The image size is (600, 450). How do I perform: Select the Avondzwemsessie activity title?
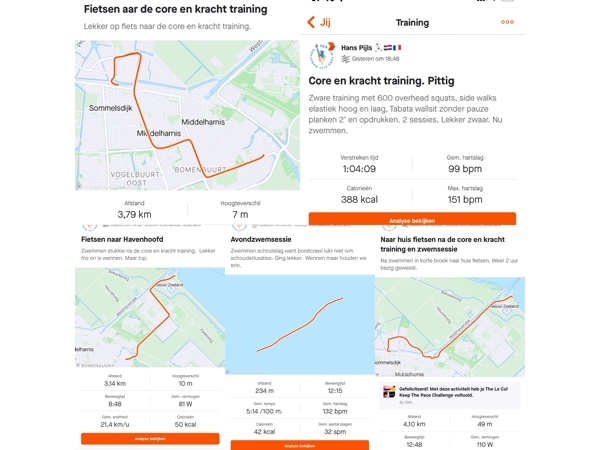[261, 240]
